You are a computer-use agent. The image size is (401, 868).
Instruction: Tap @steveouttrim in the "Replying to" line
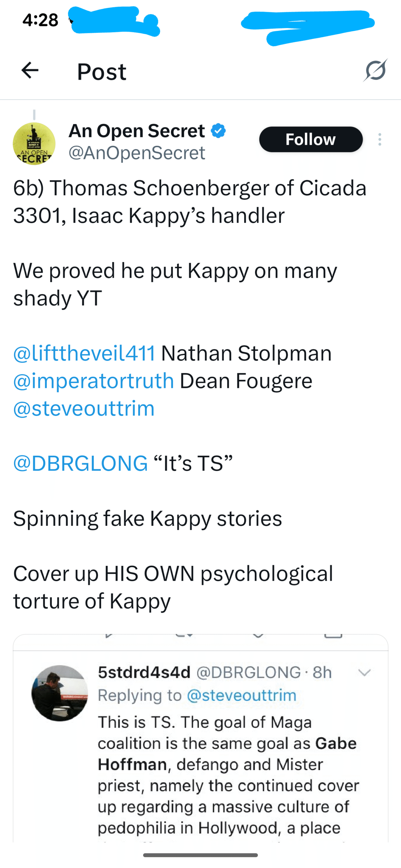pyautogui.click(x=242, y=695)
